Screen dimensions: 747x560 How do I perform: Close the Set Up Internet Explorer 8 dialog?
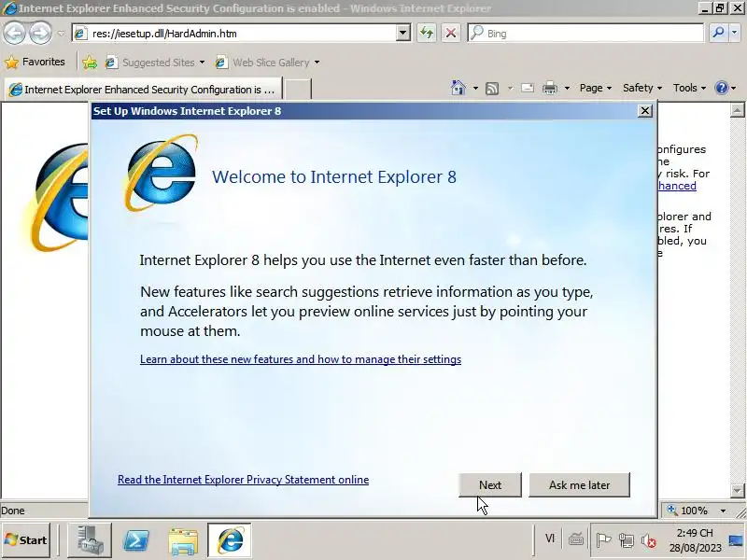[x=644, y=110]
